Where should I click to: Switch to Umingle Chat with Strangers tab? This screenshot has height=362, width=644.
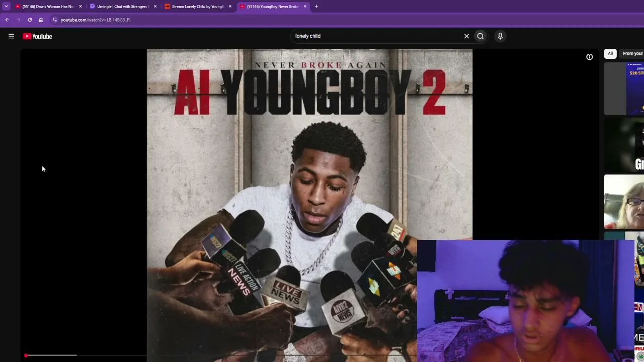coord(123,7)
